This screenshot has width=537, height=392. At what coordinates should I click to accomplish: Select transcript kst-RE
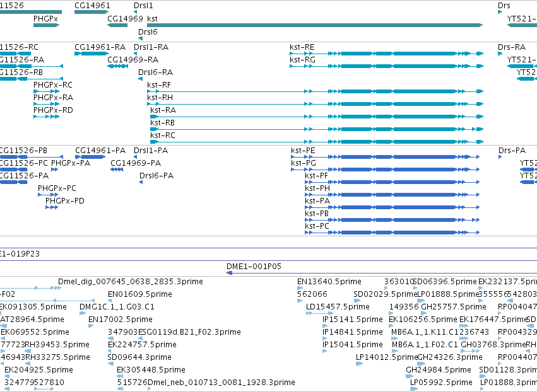point(386,54)
